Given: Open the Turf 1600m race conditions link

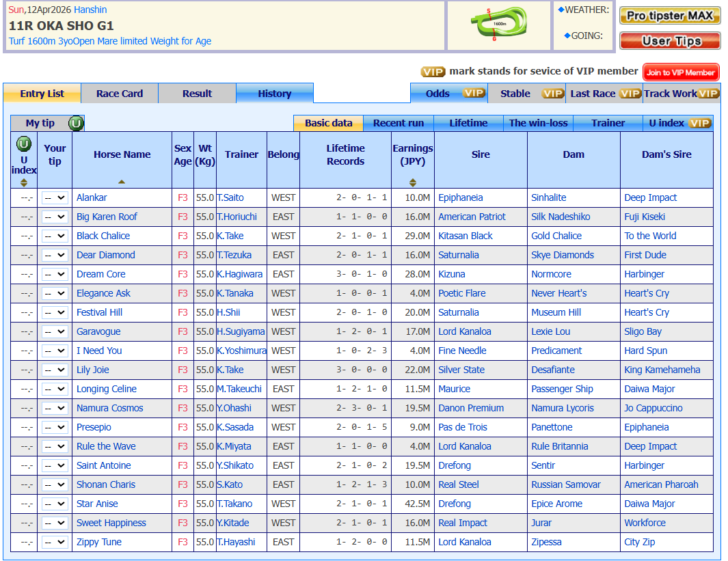Looking at the screenshot, I should pos(110,41).
